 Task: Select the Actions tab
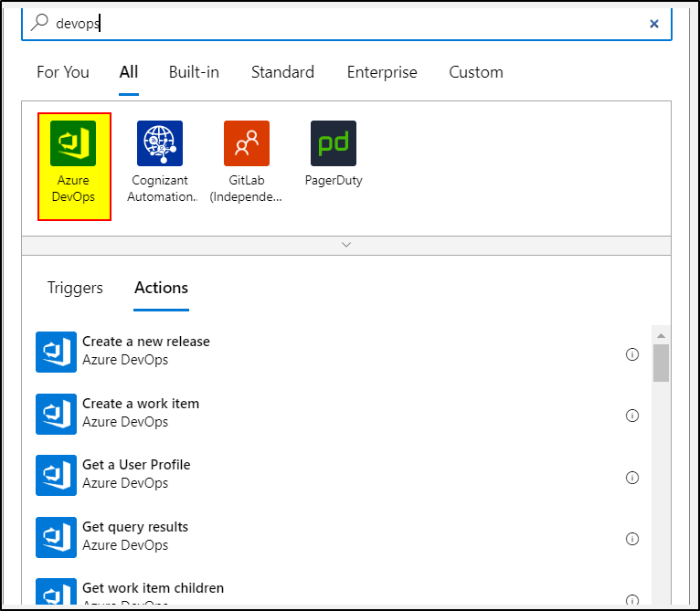[x=161, y=288]
